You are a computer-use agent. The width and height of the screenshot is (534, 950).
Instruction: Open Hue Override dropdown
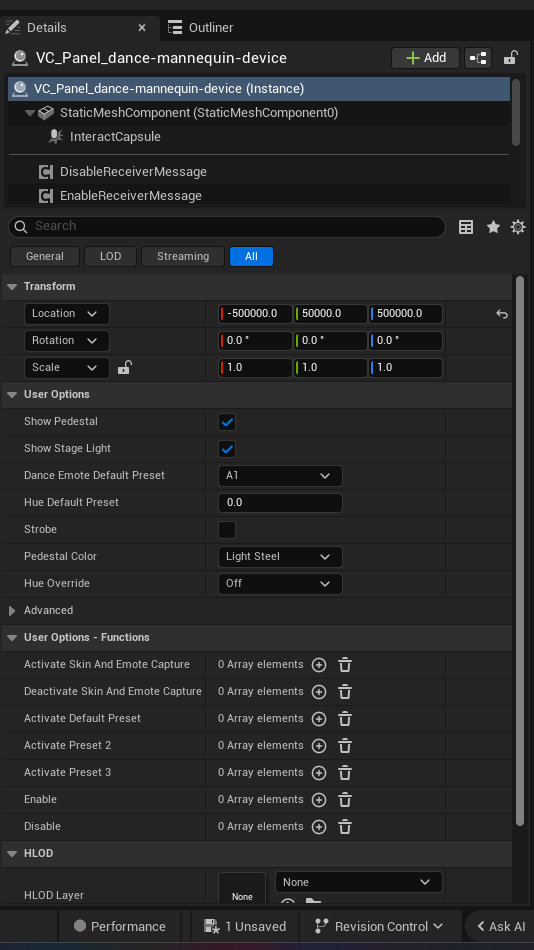[x=280, y=583]
